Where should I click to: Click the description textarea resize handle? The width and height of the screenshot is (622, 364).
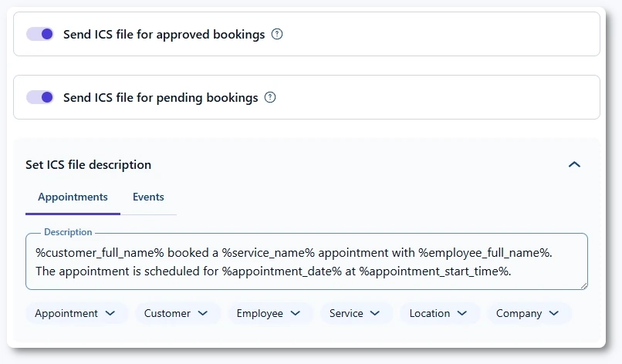click(583, 285)
